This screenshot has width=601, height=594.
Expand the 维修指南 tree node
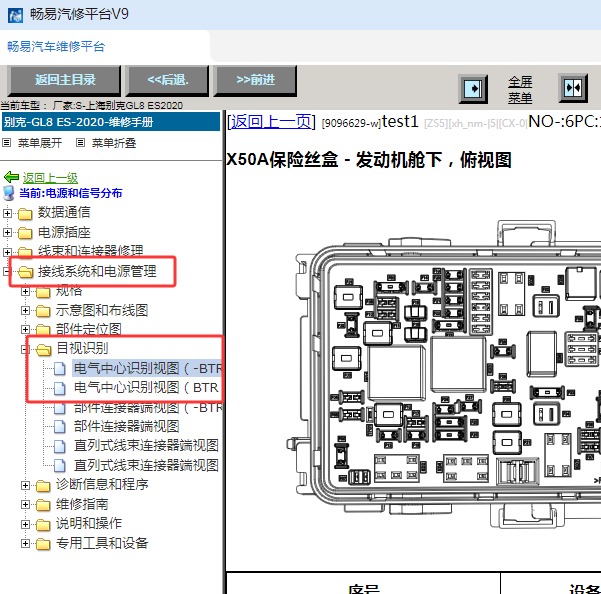(25, 505)
